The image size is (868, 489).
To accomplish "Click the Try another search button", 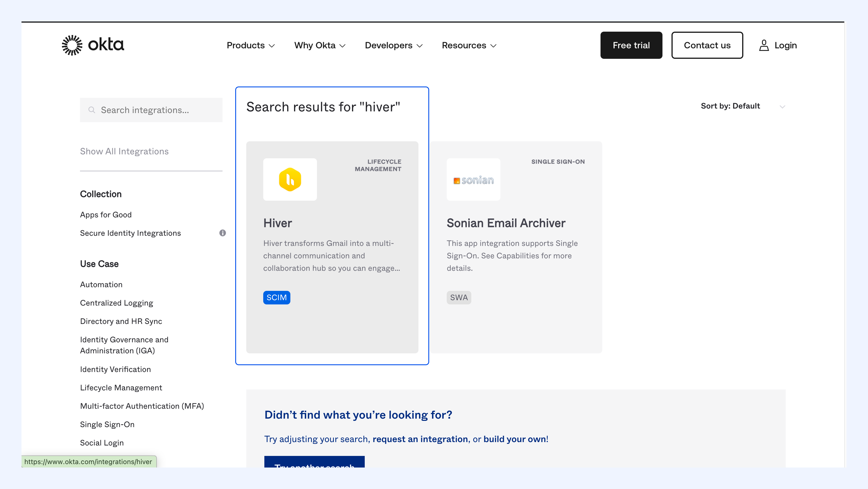I will 314,461.
